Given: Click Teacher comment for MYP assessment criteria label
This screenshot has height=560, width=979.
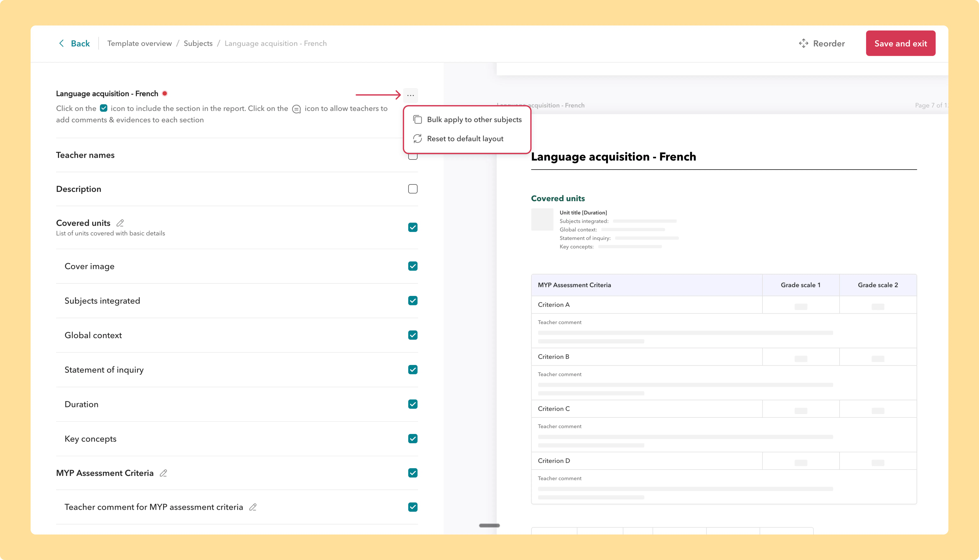Looking at the screenshot, I should tap(154, 507).
